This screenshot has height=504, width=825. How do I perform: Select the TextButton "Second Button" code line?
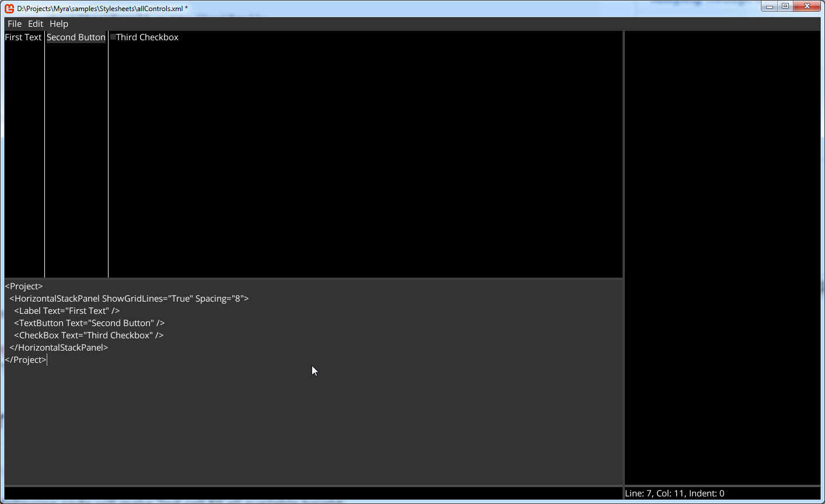coord(89,323)
